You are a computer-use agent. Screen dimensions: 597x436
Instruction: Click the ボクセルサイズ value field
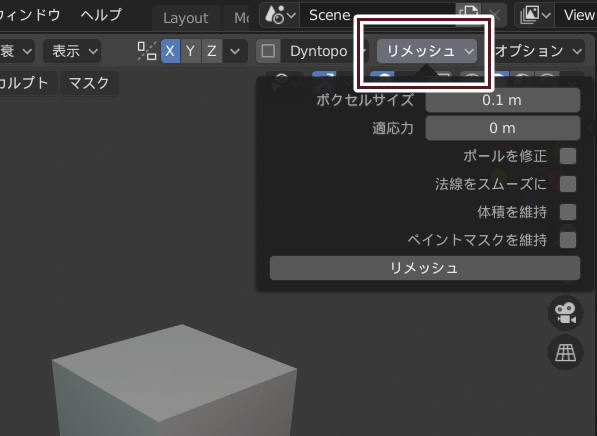tap(503, 100)
